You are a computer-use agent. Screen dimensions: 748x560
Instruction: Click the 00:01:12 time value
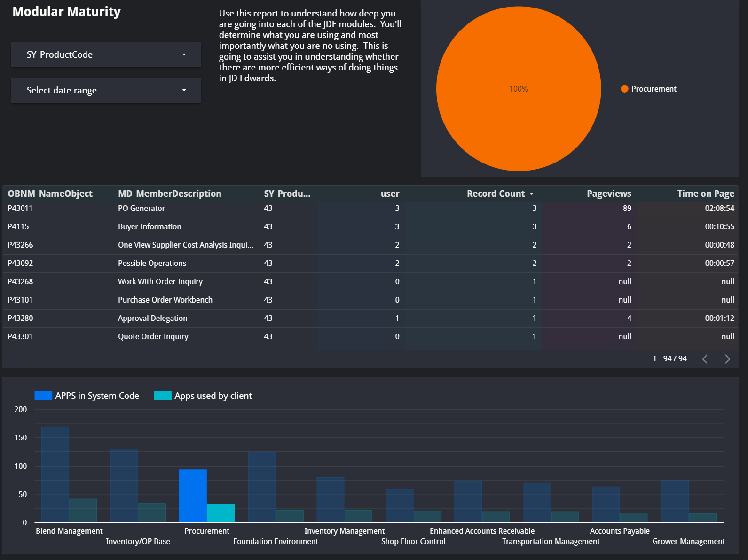(x=719, y=318)
